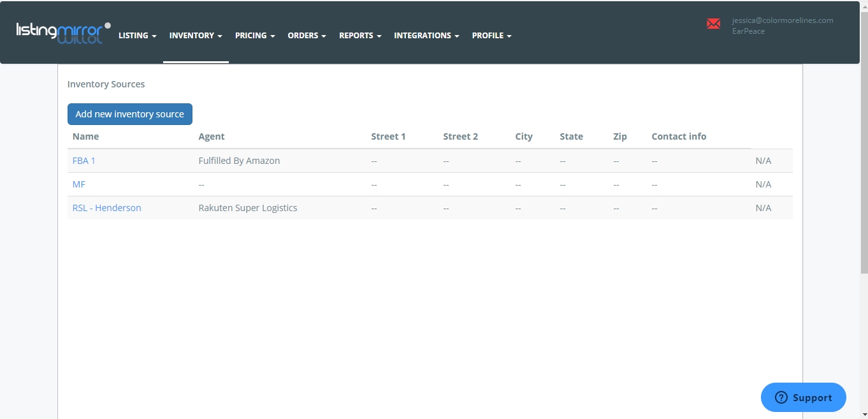The width and height of the screenshot is (868, 419).
Task: Open the Listing dropdown menu
Action: coord(137,36)
